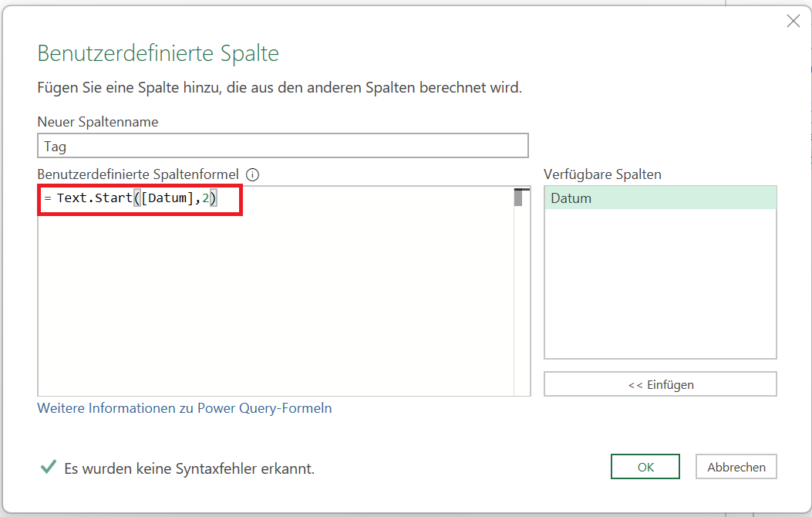Click the Benutzerdefinierte Spalte dialog title
Viewport: 812px width, 517px height.
point(158,53)
